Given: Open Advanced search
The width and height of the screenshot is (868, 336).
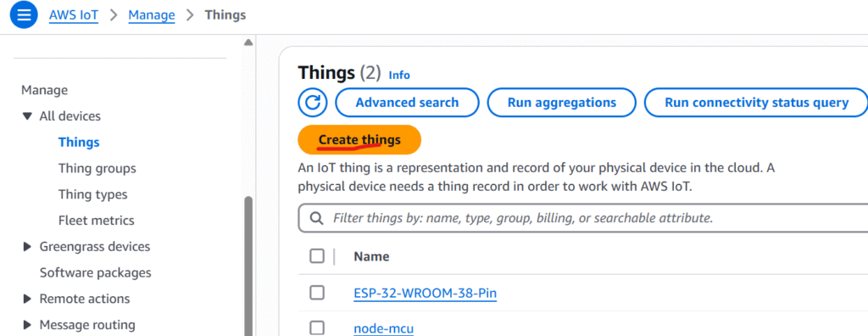Looking at the screenshot, I should [407, 103].
